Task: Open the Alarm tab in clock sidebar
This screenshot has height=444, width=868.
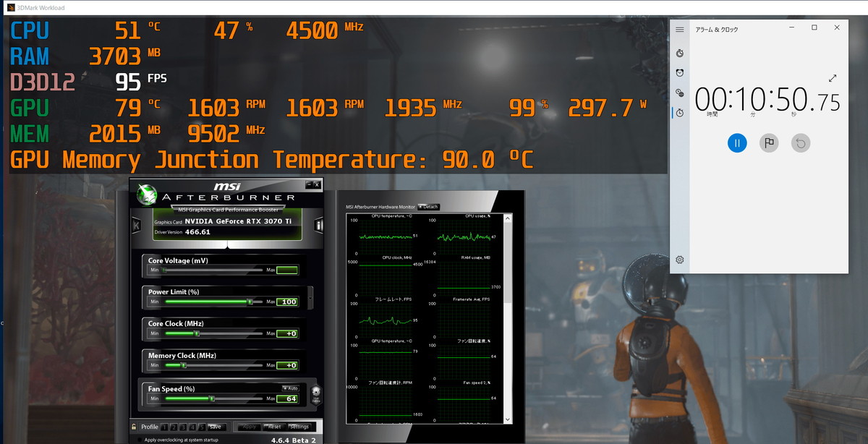Action: (680, 73)
